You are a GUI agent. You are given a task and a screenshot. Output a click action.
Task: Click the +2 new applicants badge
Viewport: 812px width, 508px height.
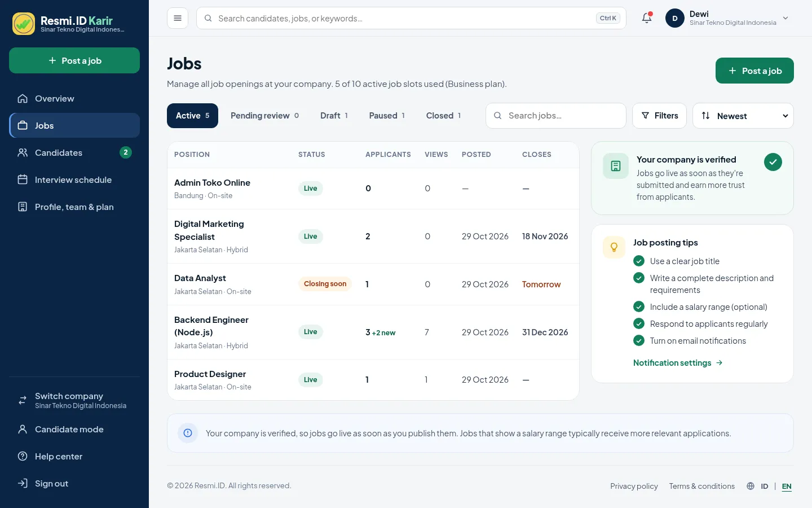pyautogui.click(x=383, y=333)
